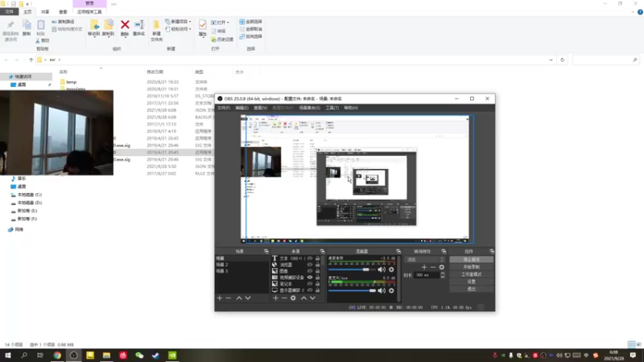Image resolution: width=644 pixels, height=362 pixels.
Task: Add a new source with plus icon in Sources panel
Action: click(x=275, y=298)
